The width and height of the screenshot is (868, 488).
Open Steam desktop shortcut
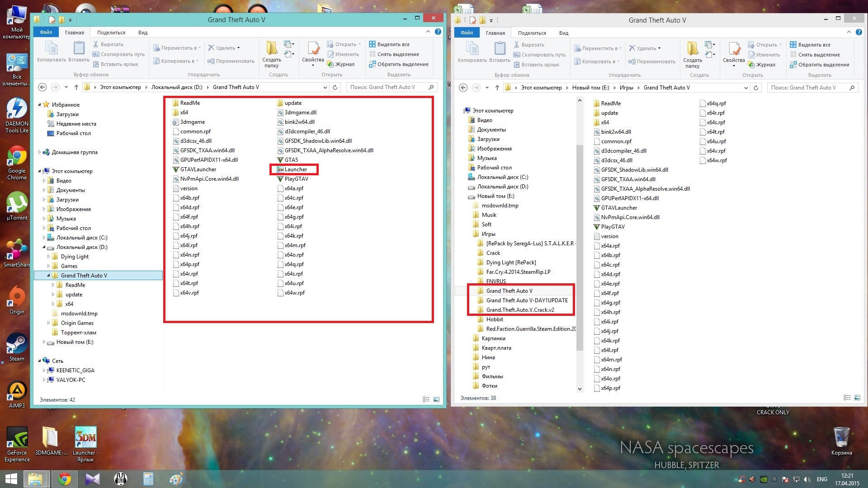click(17, 347)
